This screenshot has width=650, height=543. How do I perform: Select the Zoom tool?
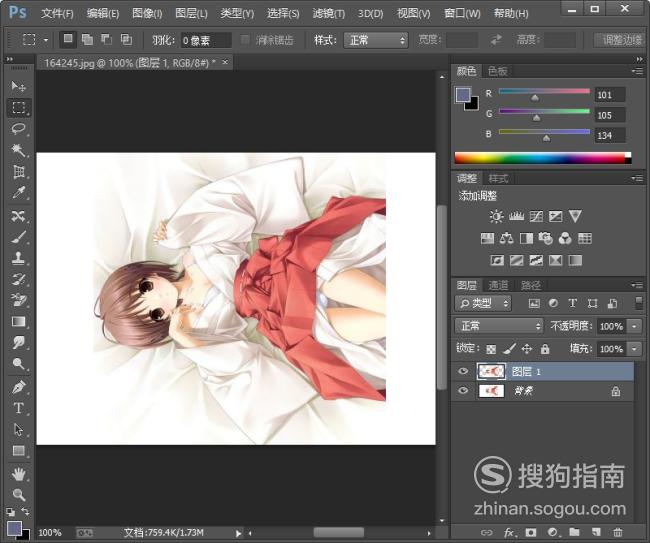point(18,495)
